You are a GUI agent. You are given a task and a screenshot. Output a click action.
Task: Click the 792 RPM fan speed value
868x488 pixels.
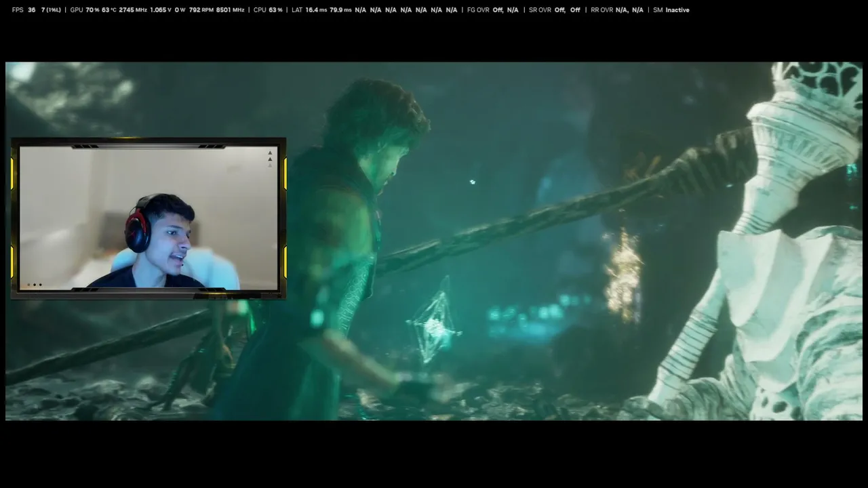[x=201, y=10]
